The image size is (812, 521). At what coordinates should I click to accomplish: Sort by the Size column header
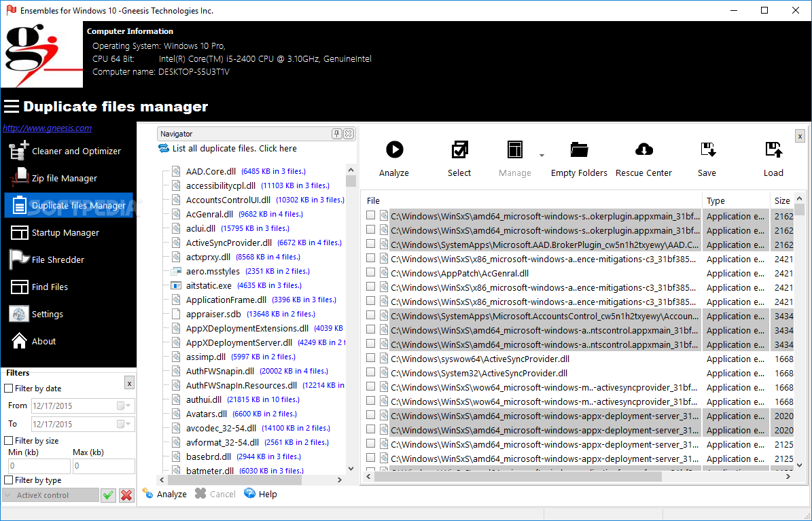pos(782,200)
